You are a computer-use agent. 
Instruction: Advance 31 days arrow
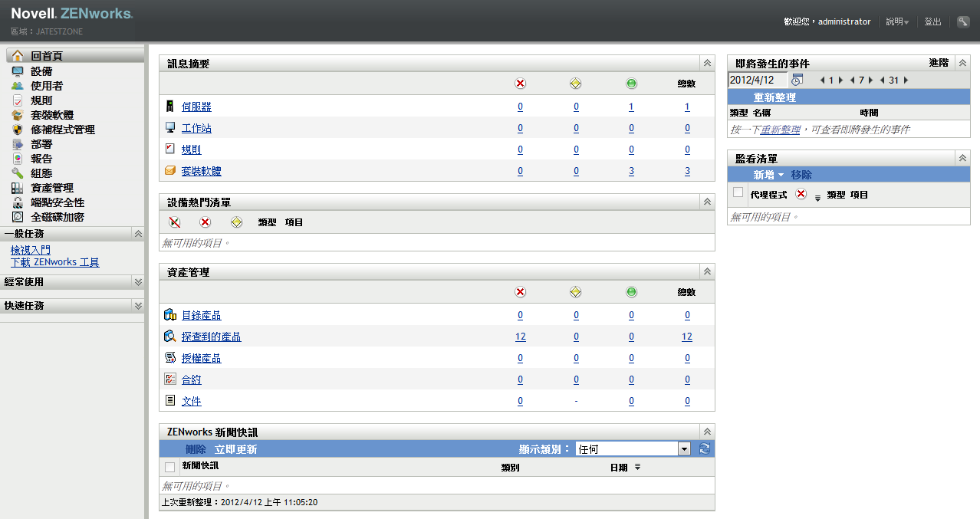point(905,80)
